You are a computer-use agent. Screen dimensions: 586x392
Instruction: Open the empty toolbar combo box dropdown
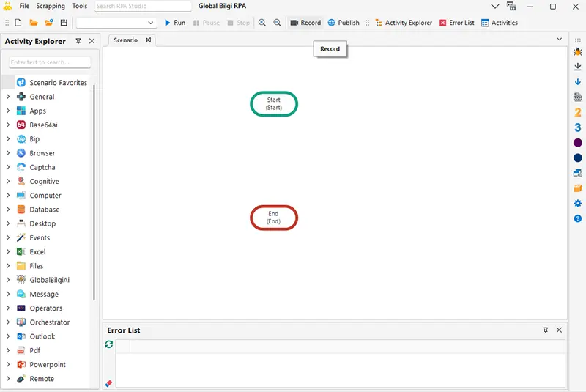(x=150, y=23)
